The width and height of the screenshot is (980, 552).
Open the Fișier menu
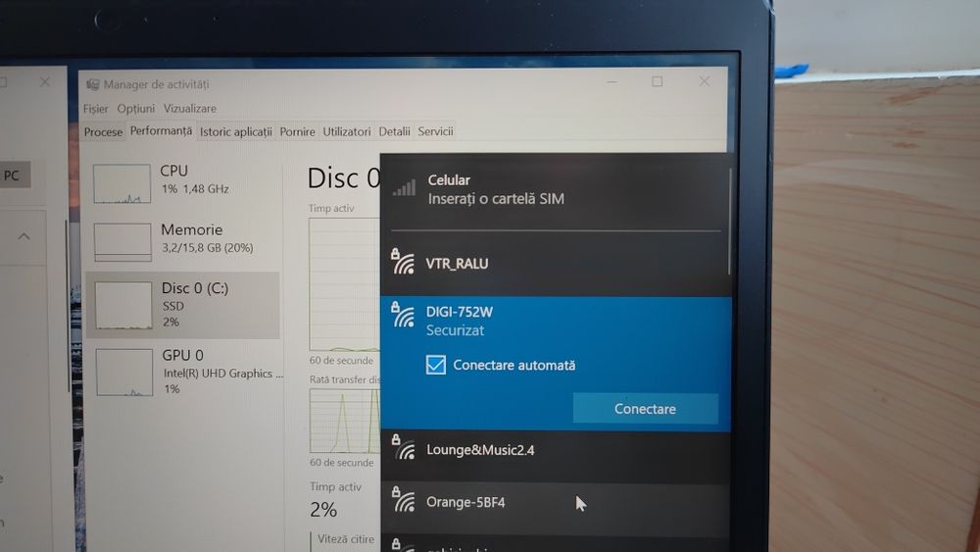pyautogui.click(x=96, y=109)
